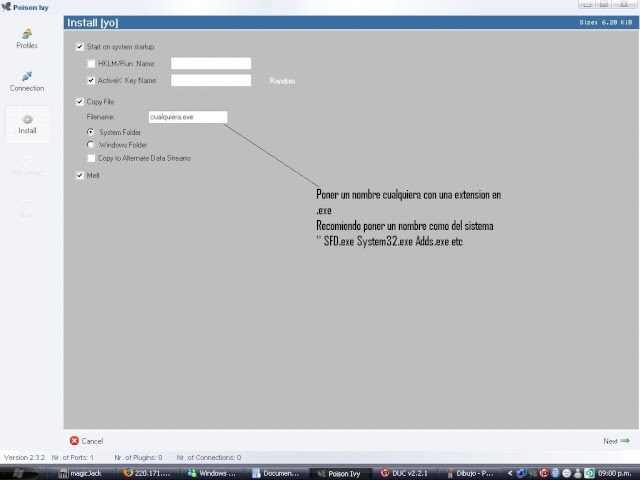This screenshot has height=480, width=640.
Task: Click the Random link
Action: click(x=282, y=81)
